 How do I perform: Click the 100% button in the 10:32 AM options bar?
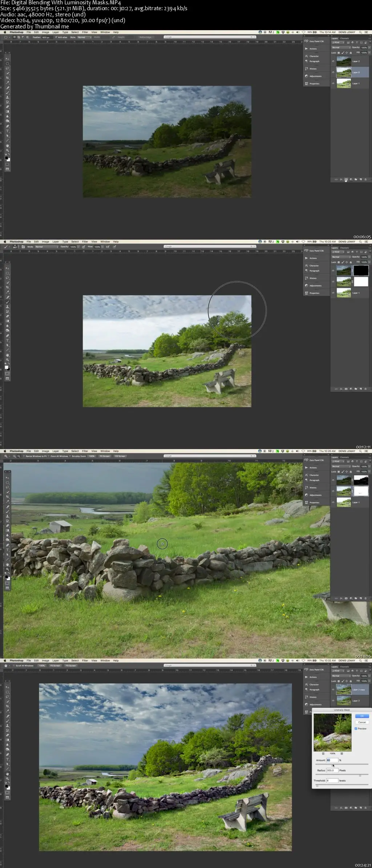click(42, 665)
